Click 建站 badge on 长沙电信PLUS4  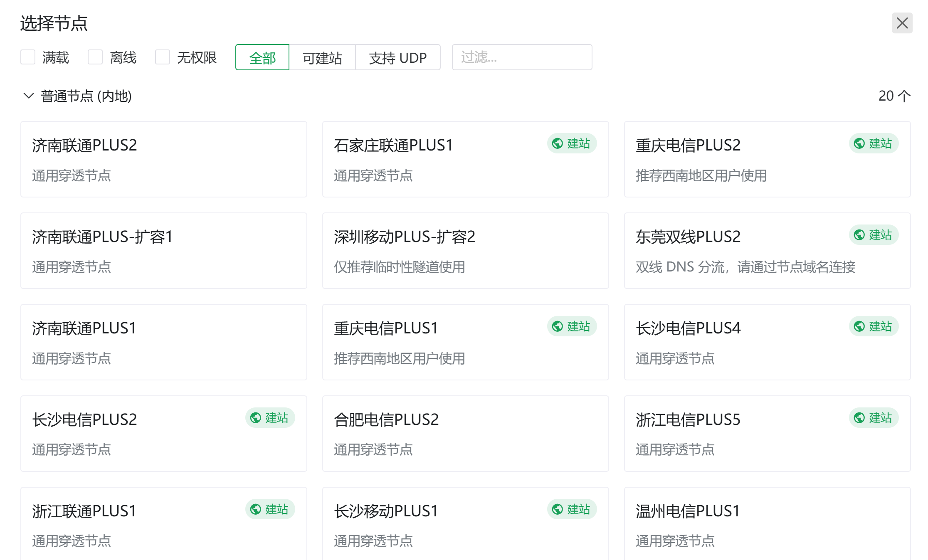(874, 327)
